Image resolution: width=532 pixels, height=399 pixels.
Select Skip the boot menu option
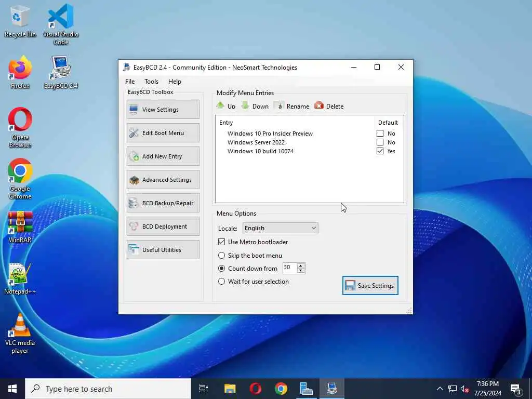pos(221,255)
